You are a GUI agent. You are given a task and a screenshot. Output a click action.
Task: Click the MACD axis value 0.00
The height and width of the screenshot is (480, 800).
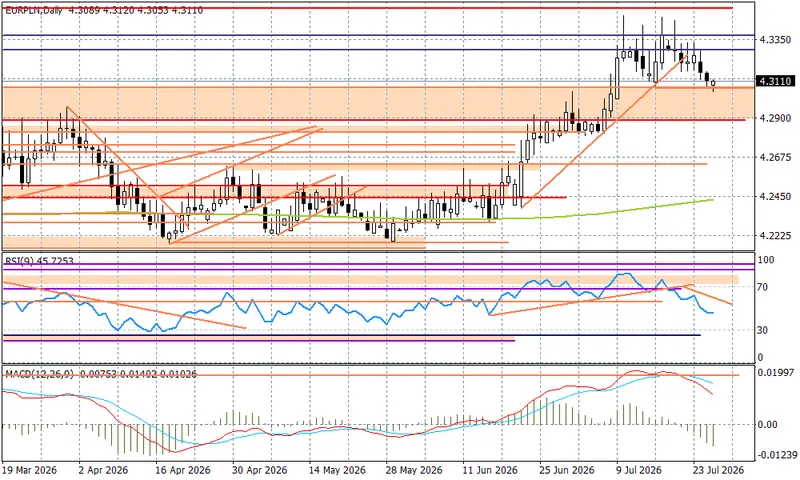click(768, 424)
